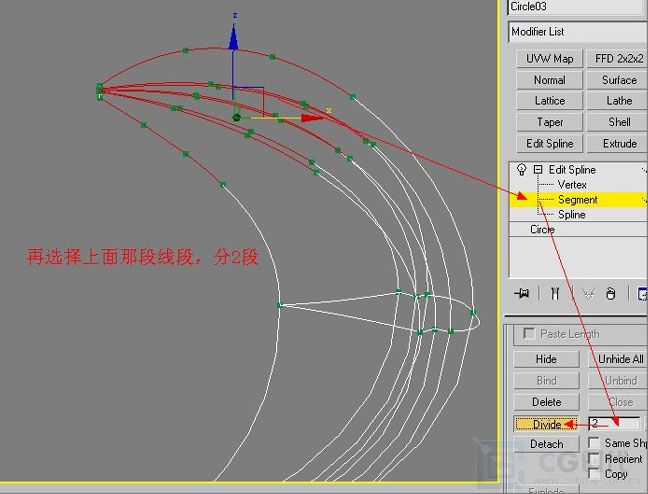Click the Surface modifier button
Screen dimensions: 648x494
(x=618, y=80)
